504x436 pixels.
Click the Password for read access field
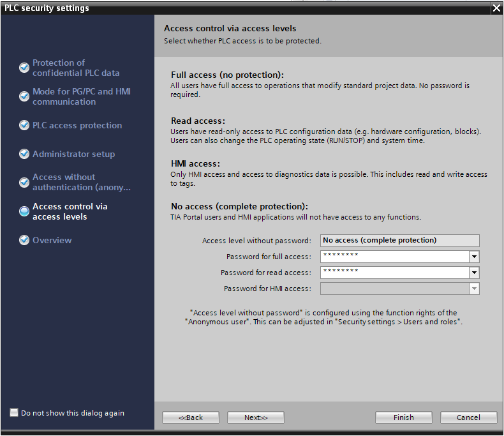coord(394,273)
